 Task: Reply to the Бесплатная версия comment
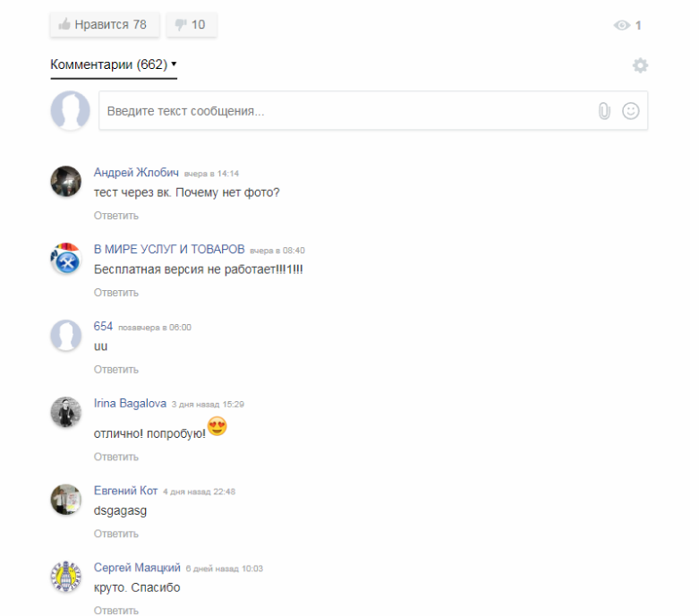click(x=116, y=293)
